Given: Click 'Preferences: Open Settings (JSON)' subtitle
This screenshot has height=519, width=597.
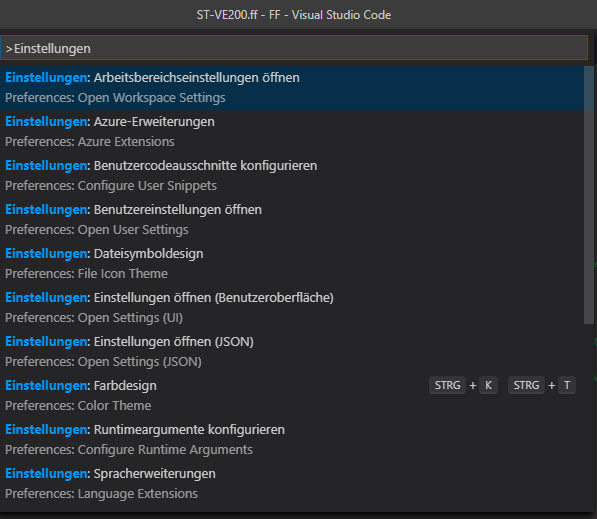Looking at the screenshot, I should tap(103, 362).
